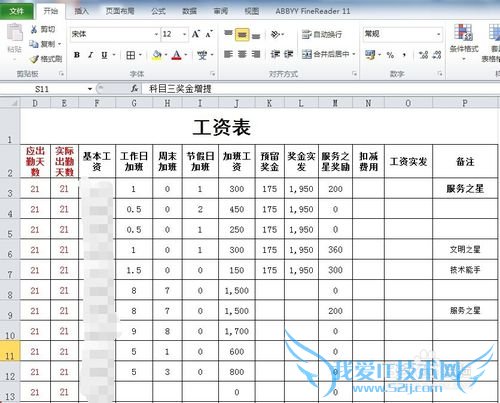
Task: Toggle Italic formatting
Action: coord(90,55)
